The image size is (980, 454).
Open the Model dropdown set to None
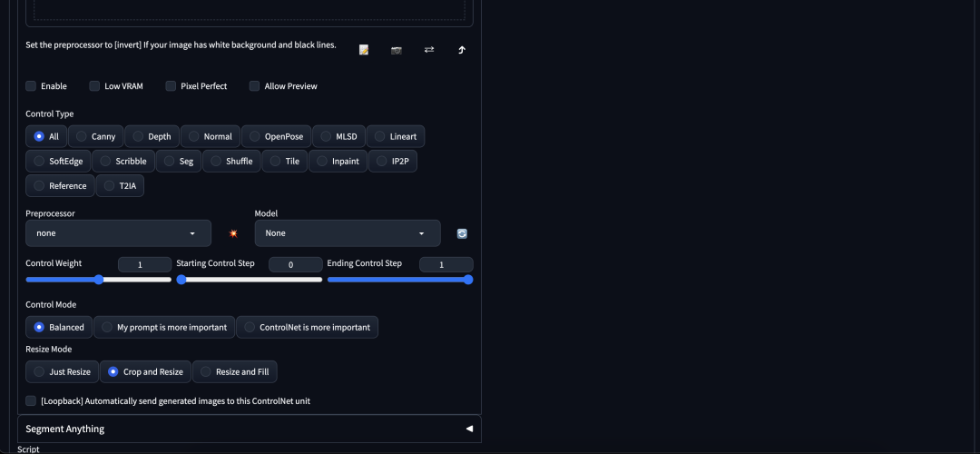348,233
